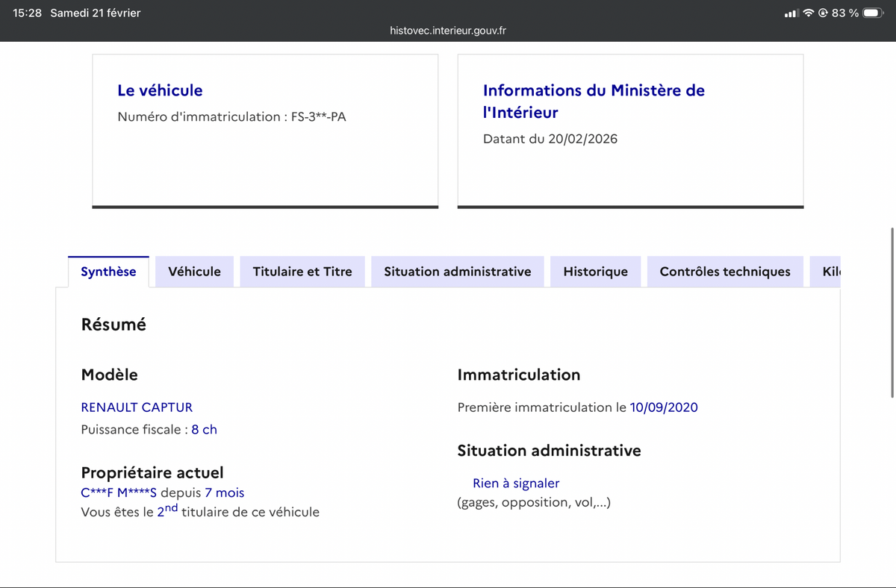Click the RENAULT CAPTUR model text

coord(137,407)
